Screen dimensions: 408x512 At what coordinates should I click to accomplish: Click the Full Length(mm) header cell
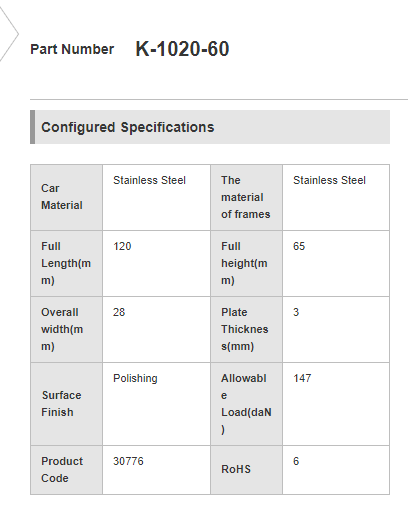click(x=66, y=263)
